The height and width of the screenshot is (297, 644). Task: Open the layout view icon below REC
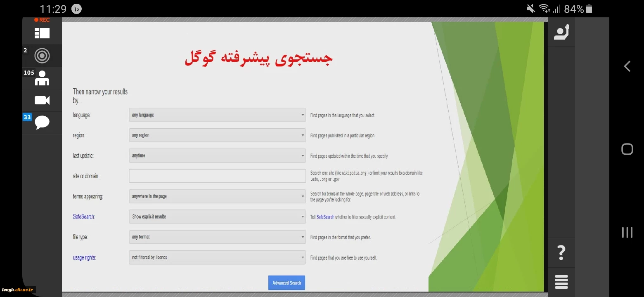click(42, 33)
